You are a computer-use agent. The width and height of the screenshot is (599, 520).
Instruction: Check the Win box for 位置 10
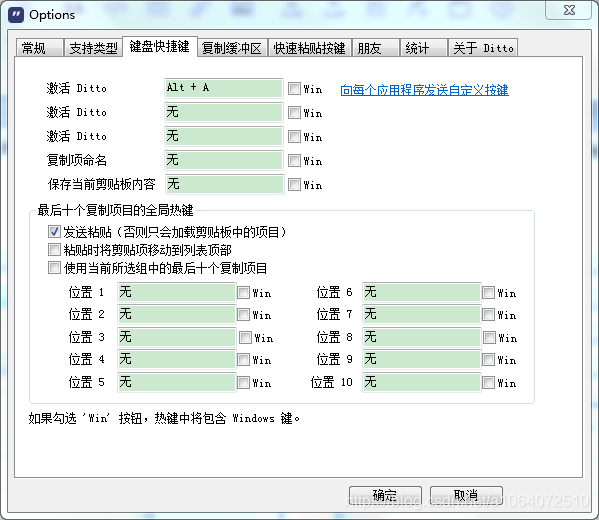[488, 383]
